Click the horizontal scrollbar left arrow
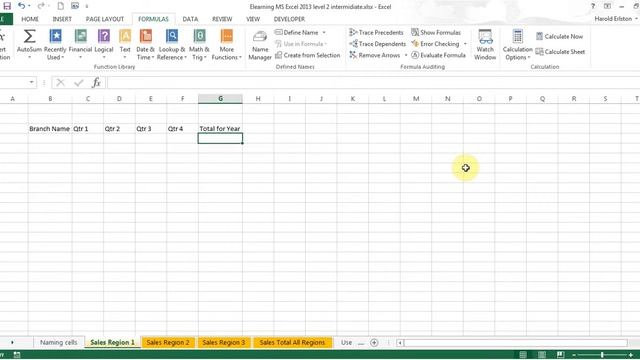The width and height of the screenshot is (640, 360). (400, 343)
